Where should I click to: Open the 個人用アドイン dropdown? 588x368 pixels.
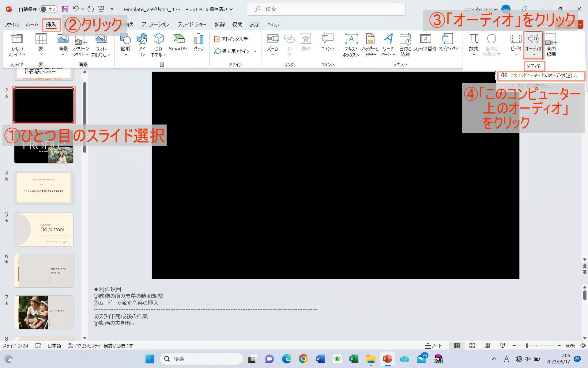255,51
